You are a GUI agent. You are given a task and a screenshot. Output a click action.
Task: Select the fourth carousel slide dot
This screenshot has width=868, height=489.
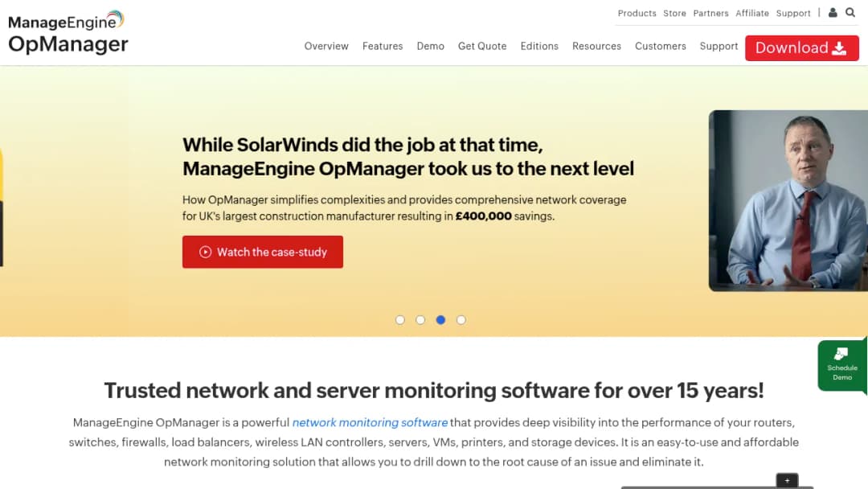click(x=461, y=320)
